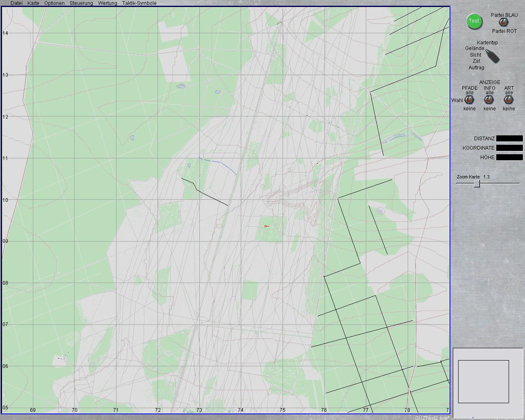Open the Optionen menu

tap(54, 3)
